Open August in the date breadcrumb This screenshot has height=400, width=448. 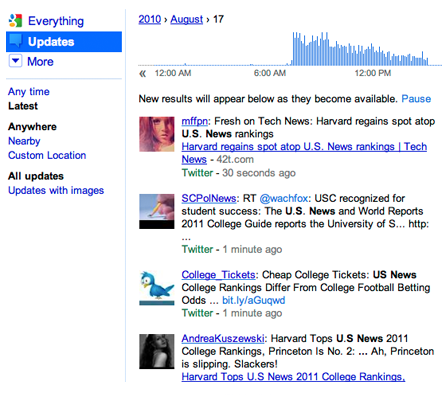186,19
